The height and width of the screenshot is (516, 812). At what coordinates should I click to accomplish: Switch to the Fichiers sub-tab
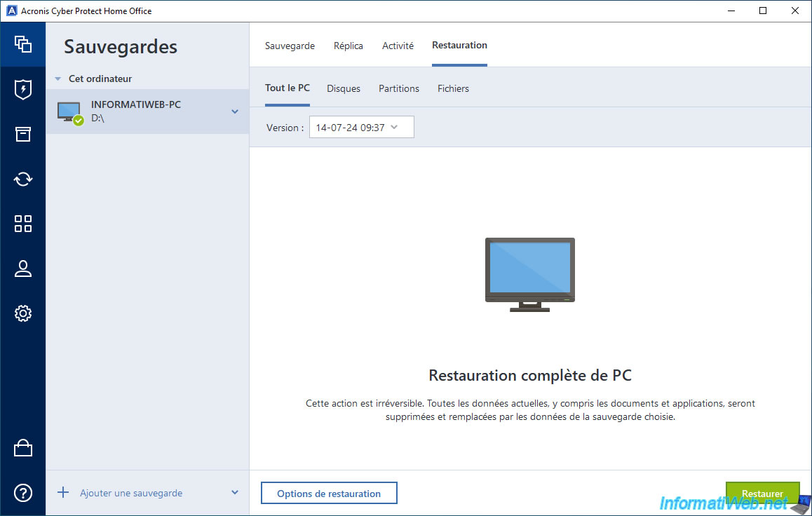[x=453, y=88]
